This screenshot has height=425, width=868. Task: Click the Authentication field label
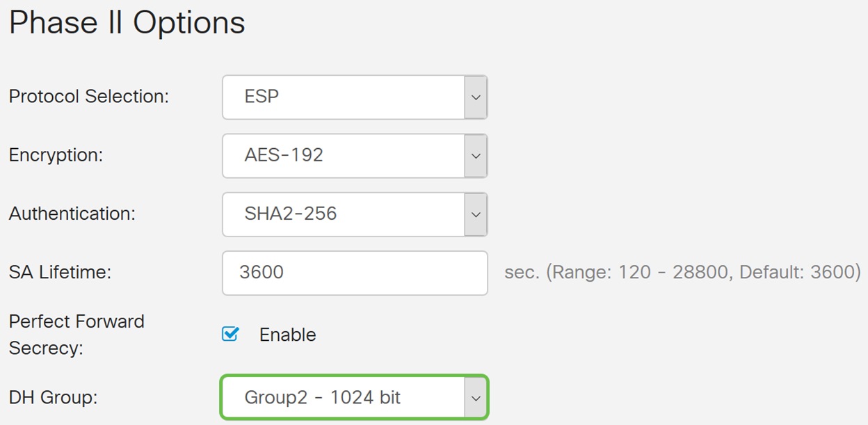click(72, 214)
